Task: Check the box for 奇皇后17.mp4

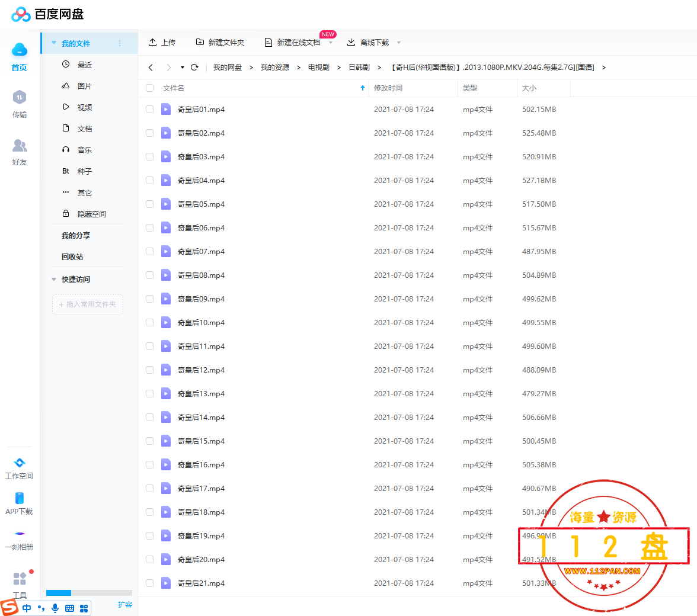Action: 150,489
